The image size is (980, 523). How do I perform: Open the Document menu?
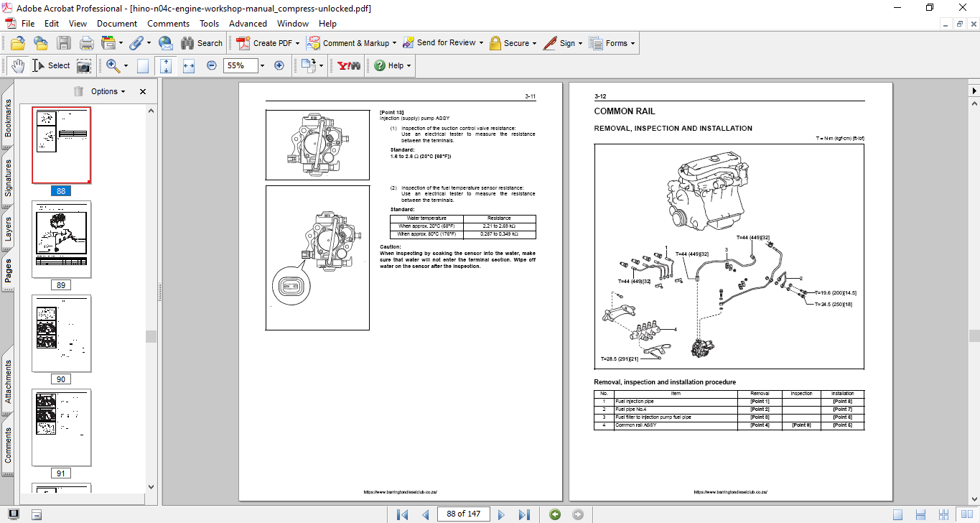point(117,24)
